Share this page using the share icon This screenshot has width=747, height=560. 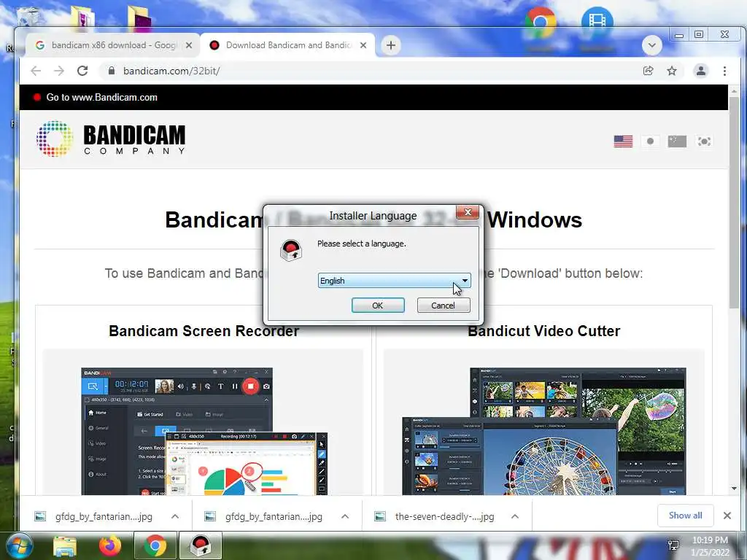point(649,71)
